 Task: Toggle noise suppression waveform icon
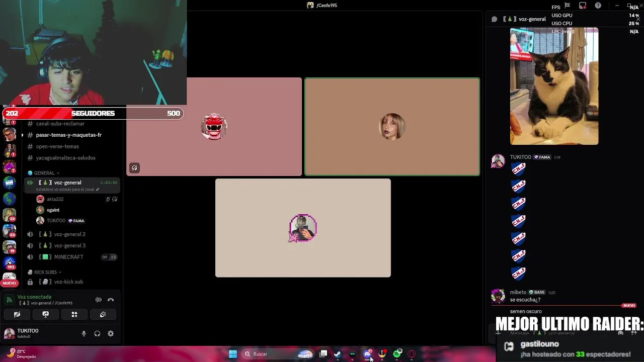[x=99, y=300]
